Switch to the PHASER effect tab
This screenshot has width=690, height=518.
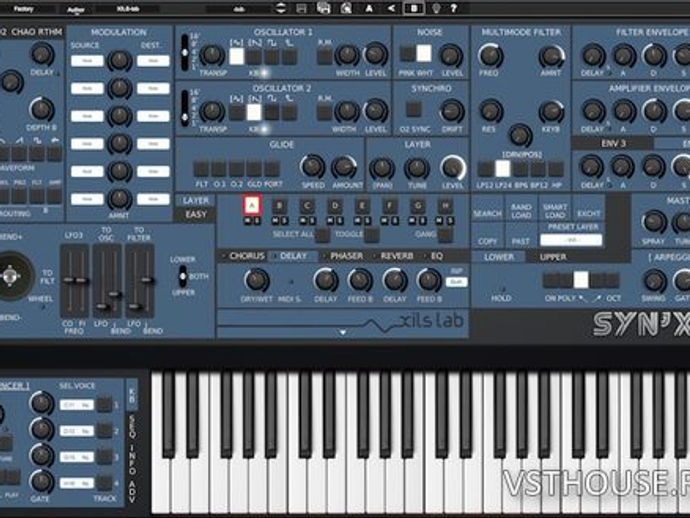[x=346, y=256]
